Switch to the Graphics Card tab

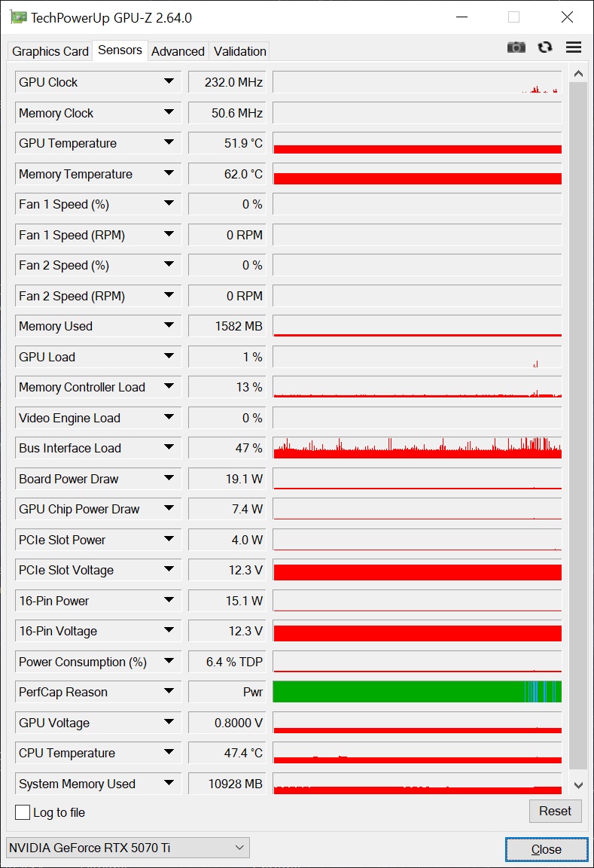pos(50,51)
